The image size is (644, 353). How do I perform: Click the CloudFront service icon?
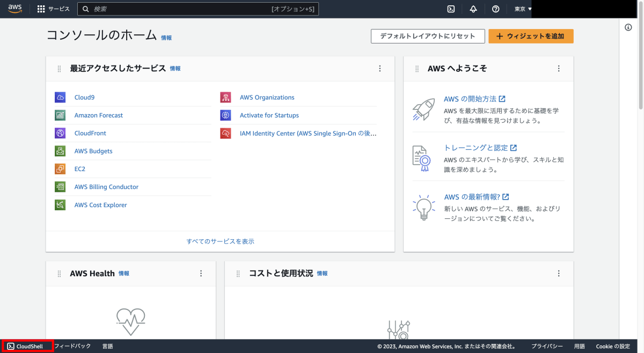tap(60, 133)
